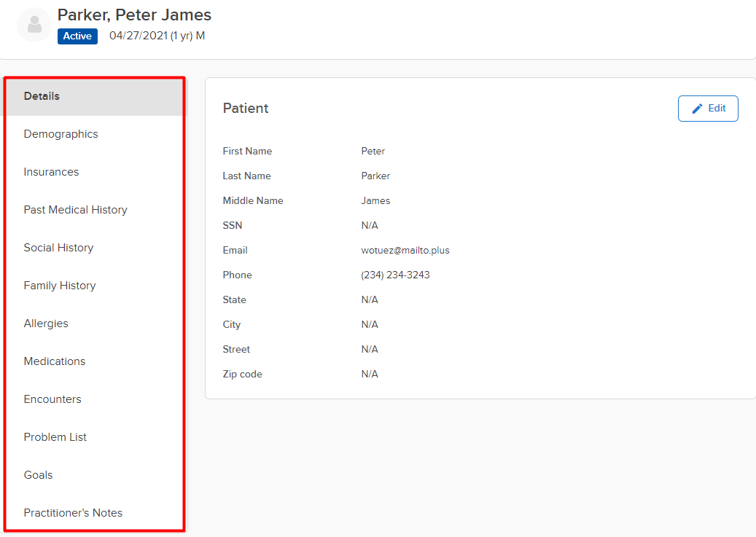Show the Medications list
Viewport: 756px width, 537px height.
point(55,361)
